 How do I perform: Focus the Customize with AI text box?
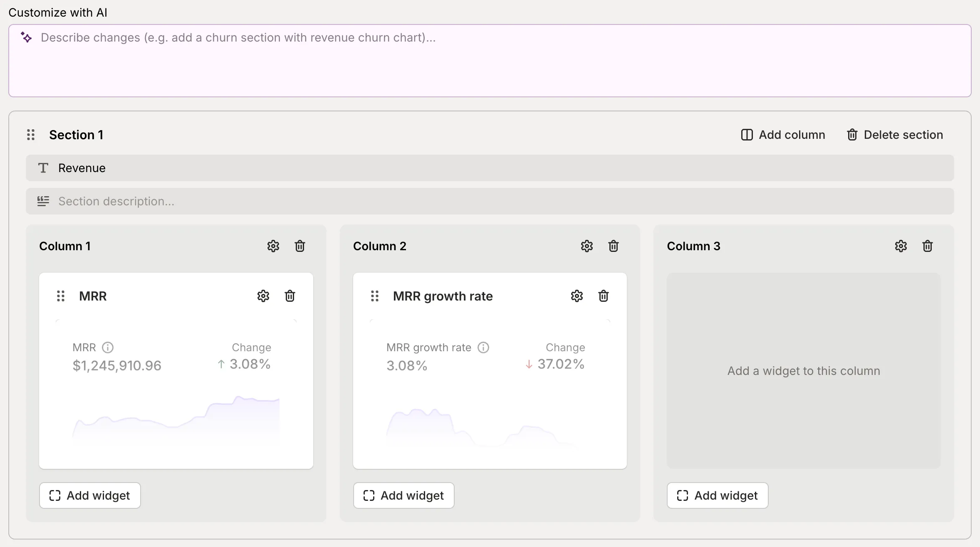click(x=490, y=61)
